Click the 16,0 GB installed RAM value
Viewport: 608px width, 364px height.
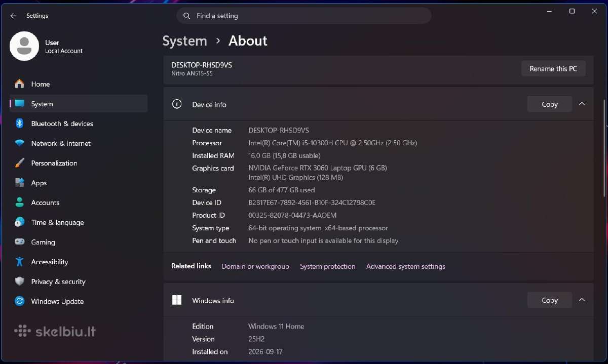coord(284,155)
